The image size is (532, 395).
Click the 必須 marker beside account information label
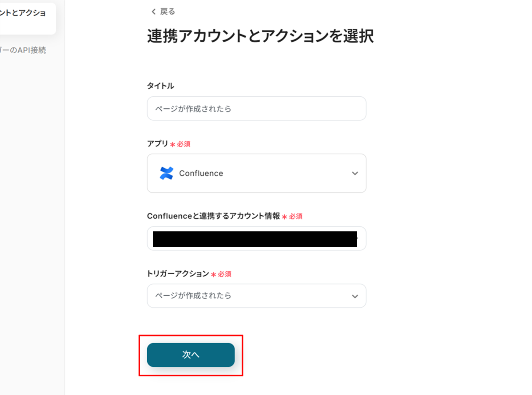point(296,216)
